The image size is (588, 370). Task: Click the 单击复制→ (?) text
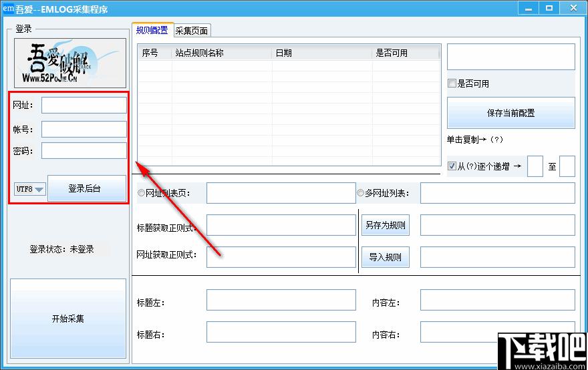(475, 140)
